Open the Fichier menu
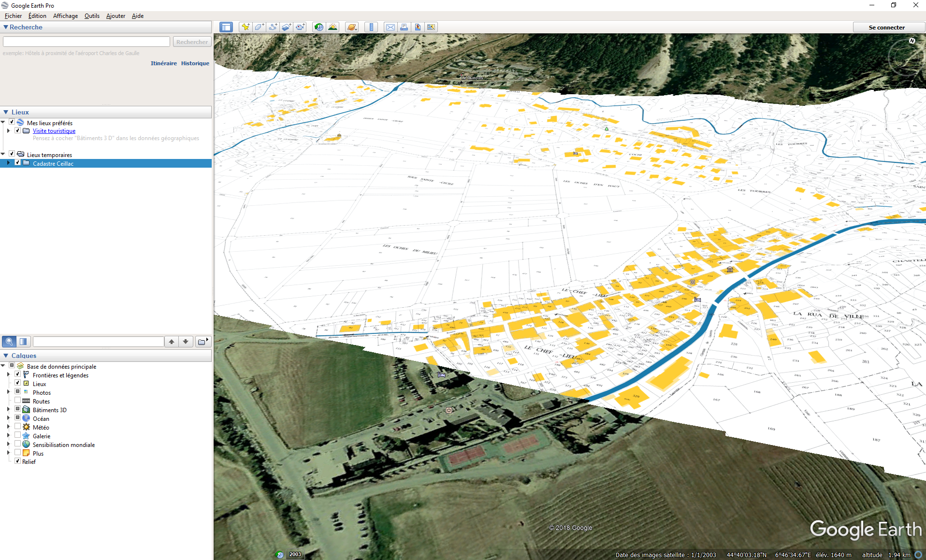 (x=13, y=16)
